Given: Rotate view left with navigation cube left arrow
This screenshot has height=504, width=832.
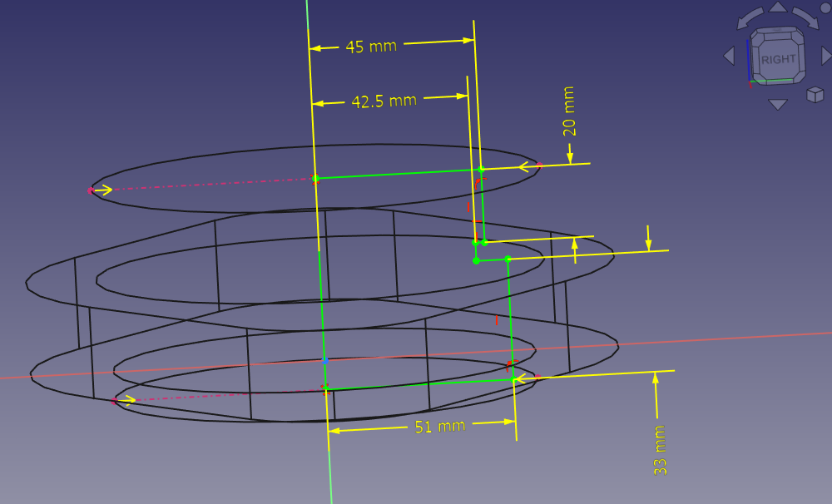Looking at the screenshot, I should tap(730, 56).
